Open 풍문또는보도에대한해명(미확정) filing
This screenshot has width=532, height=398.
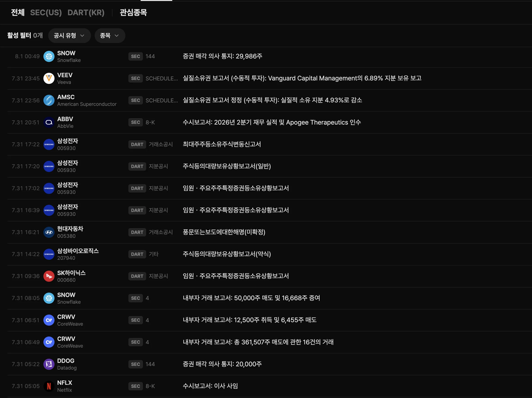[224, 232]
